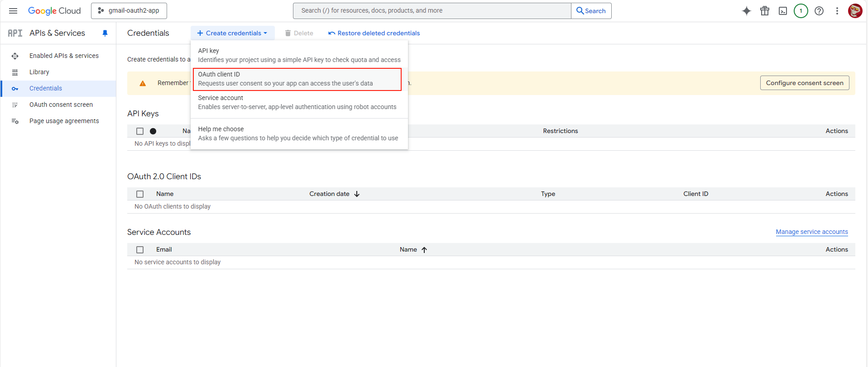Screen dimensions: 868x367
Task: Open the gmail-oauth2-app project selector
Action: click(x=129, y=11)
